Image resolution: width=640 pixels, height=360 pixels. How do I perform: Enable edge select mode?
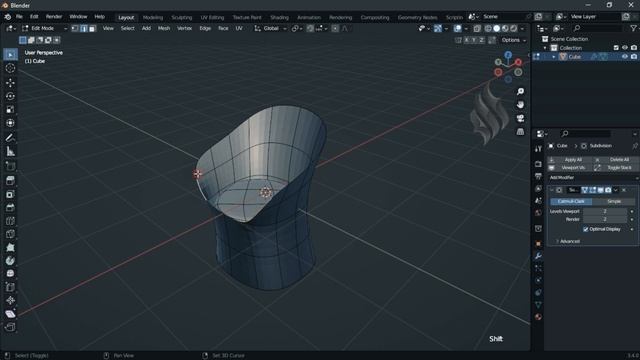84,29
